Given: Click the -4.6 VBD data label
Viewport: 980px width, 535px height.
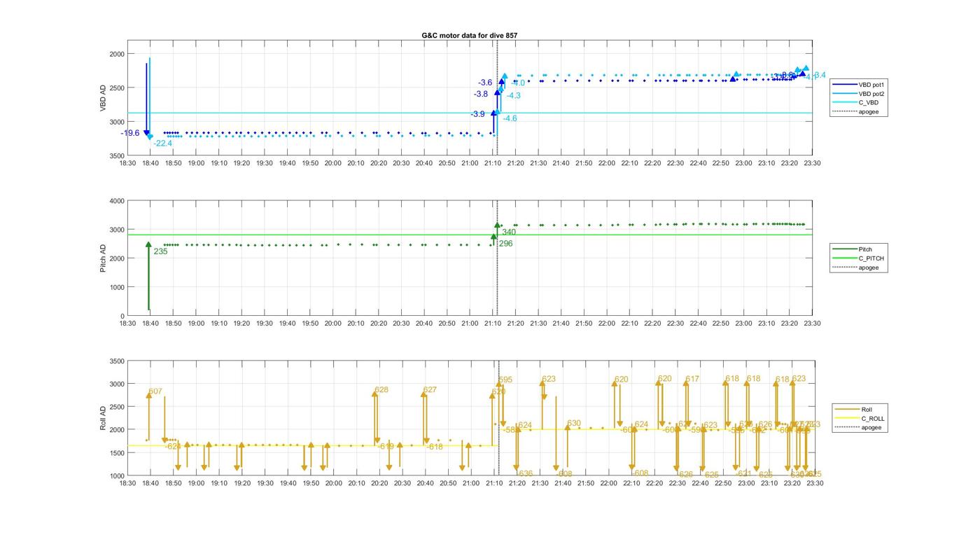Looking at the screenshot, I should (510, 118).
